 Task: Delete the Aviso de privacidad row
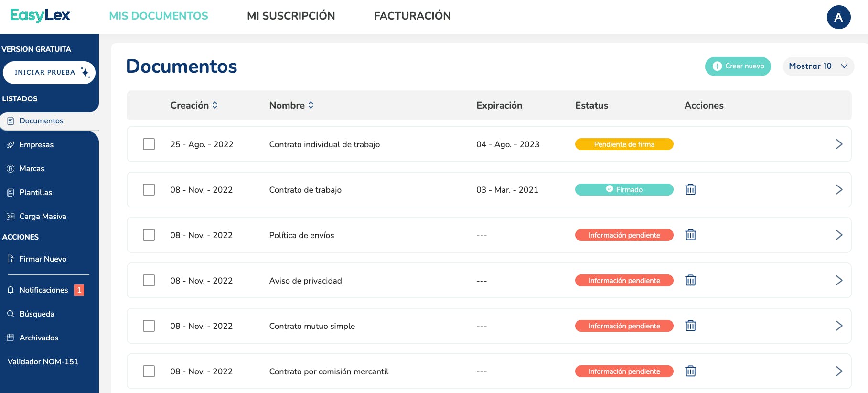pyautogui.click(x=690, y=280)
